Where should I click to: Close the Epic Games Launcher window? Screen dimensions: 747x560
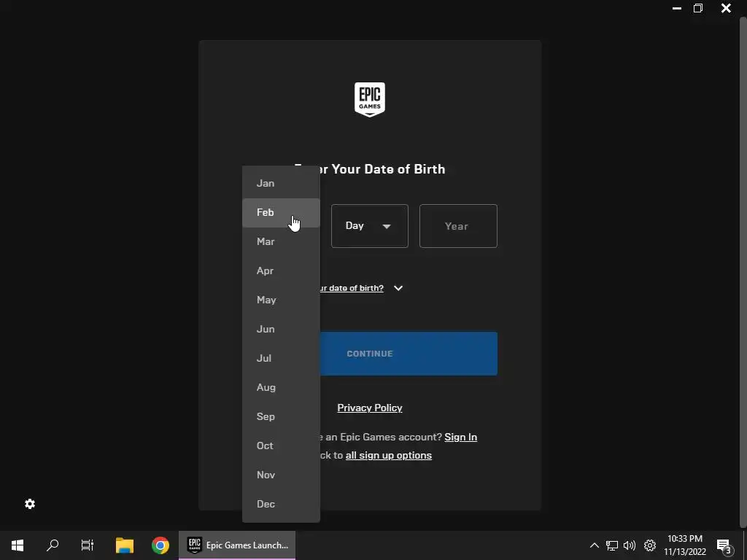[x=726, y=8]
